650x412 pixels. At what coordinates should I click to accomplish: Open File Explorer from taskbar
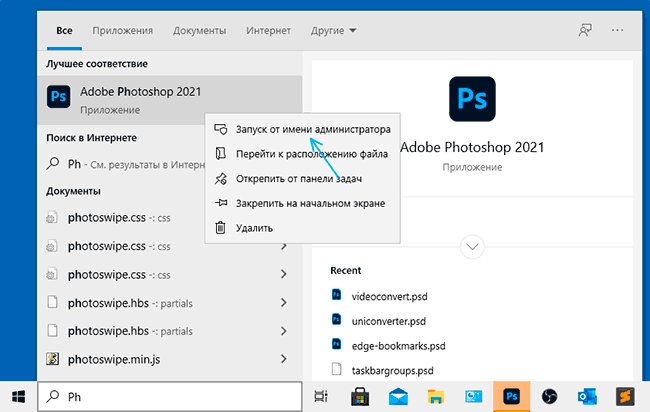[x=436, y=397]
